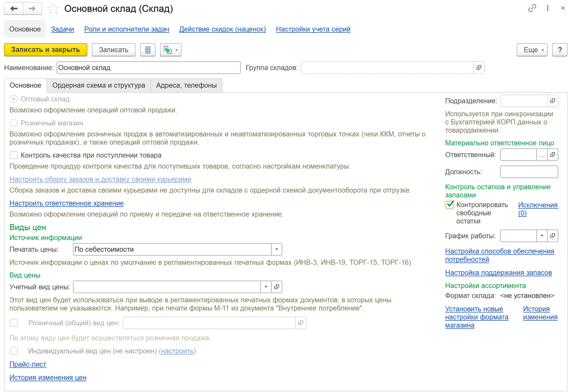
Task: Open Действие скидок (наценок) section
Action: pos(222,29)
